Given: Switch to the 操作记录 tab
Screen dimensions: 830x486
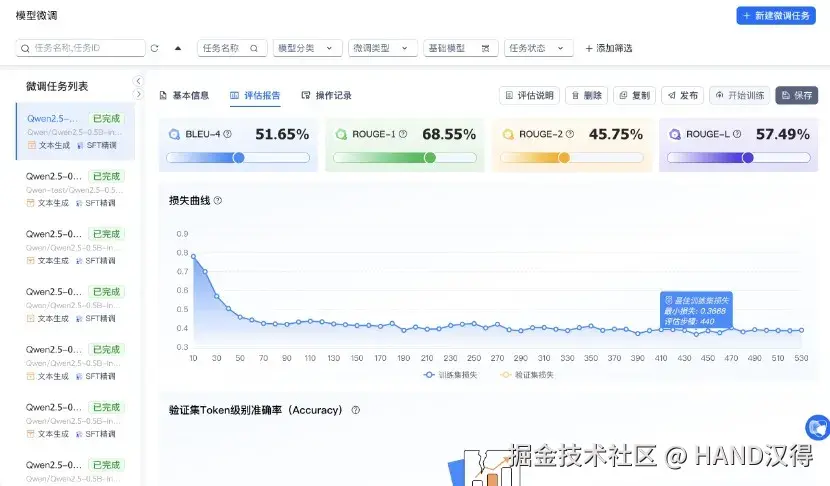Looking at the screenshot, I should [x=327, y=95].
